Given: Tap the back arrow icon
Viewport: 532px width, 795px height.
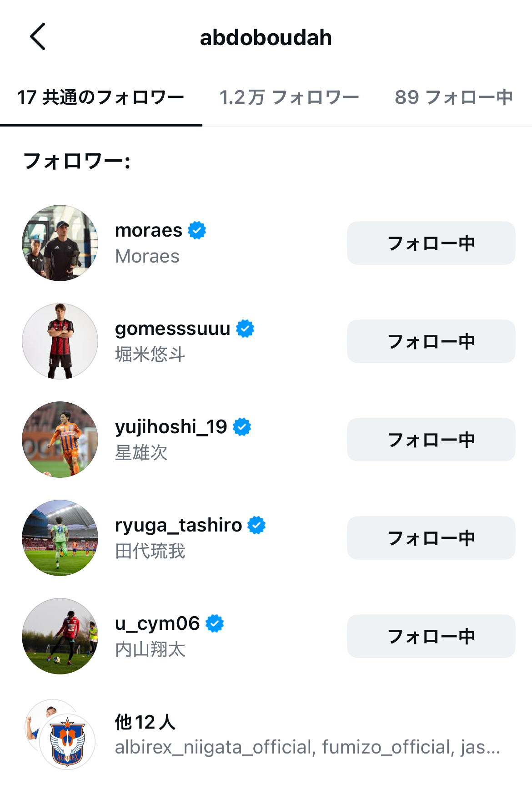Looking at the screenshot, I should click(x=38, y=37).
